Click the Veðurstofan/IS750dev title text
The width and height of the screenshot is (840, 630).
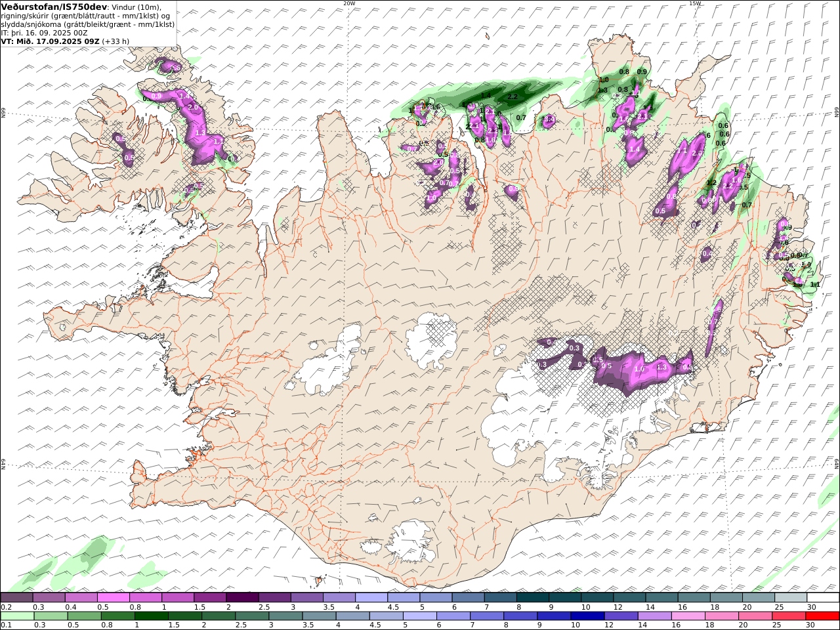54,7
